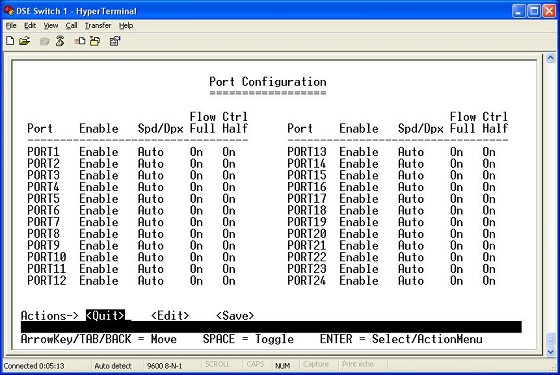Click Enable value for PORT3
The height and width of the screenshot is (375, 560).
pos(99,175)
